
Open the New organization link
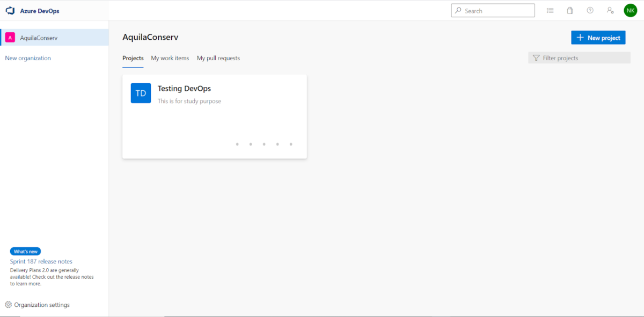pyautogui.click(x=27, y=57)
